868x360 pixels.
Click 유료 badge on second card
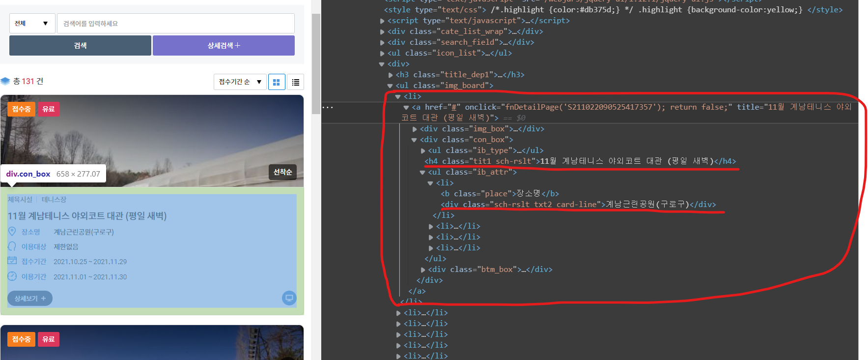click(x=49, y=339)
